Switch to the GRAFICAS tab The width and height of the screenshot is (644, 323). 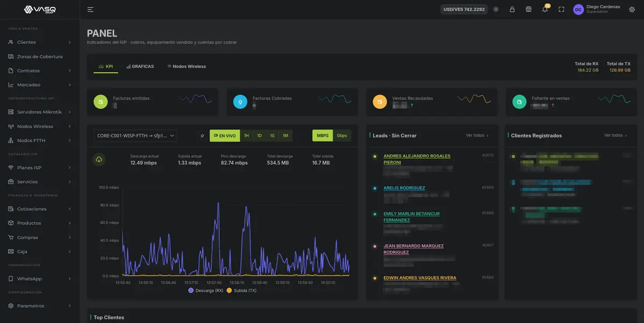[x=140, y=67]
